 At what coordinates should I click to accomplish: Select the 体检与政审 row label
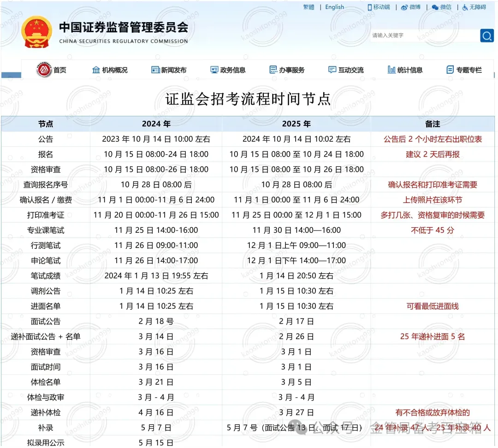pos(46,397)
